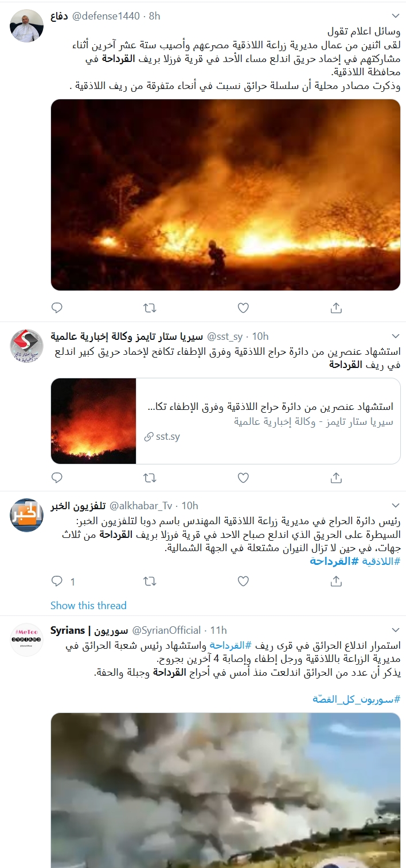Share the defense1440 tweet

[336, 308]
